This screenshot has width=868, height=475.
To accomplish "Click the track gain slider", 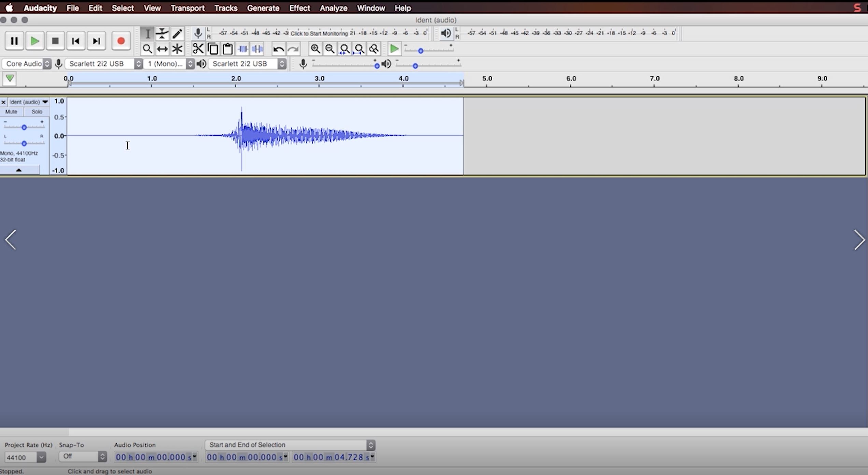I will tap(24, 127).
